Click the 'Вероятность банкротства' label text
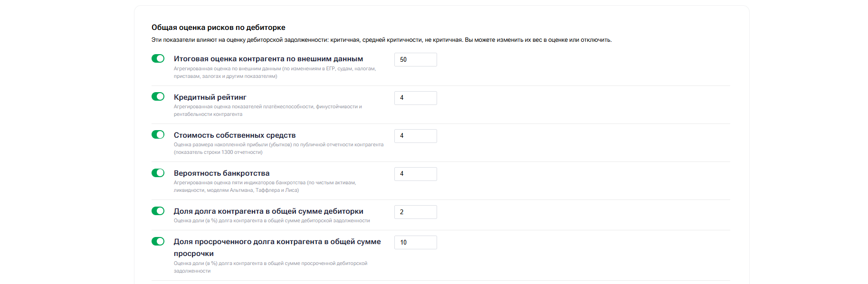Screen dimensions: 868x284 pyautogui.click(x=221, y=173)
